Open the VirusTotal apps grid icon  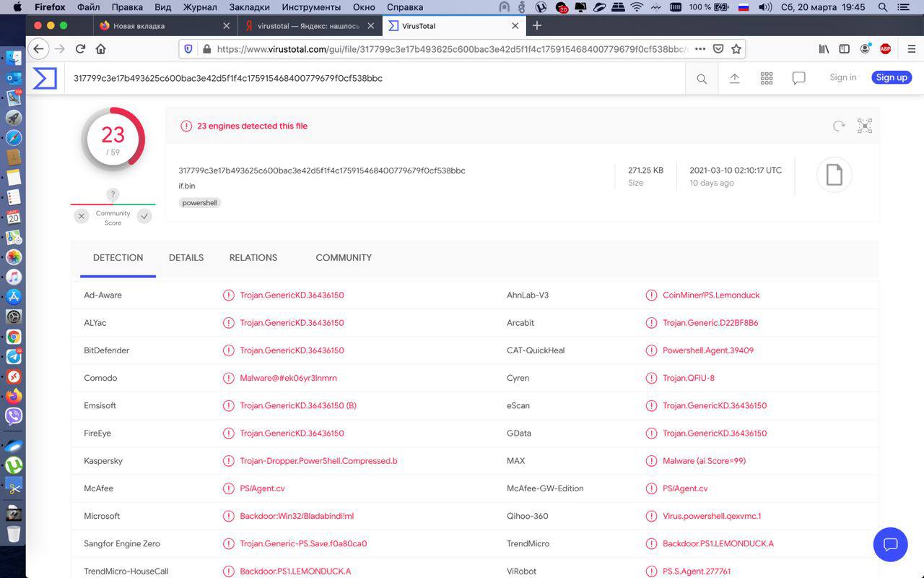(767, 78)
